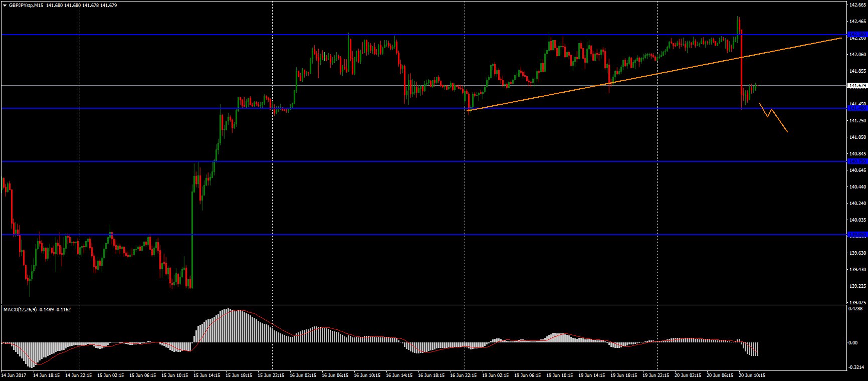Click the 16 Jun 14:15 time label
This screenshot has height=381, width=868.
point(399,375)
